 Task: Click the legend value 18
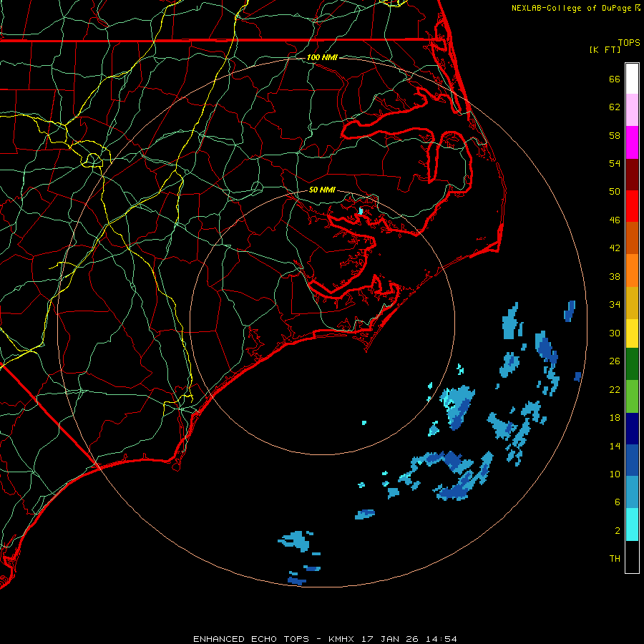(615, 418)
